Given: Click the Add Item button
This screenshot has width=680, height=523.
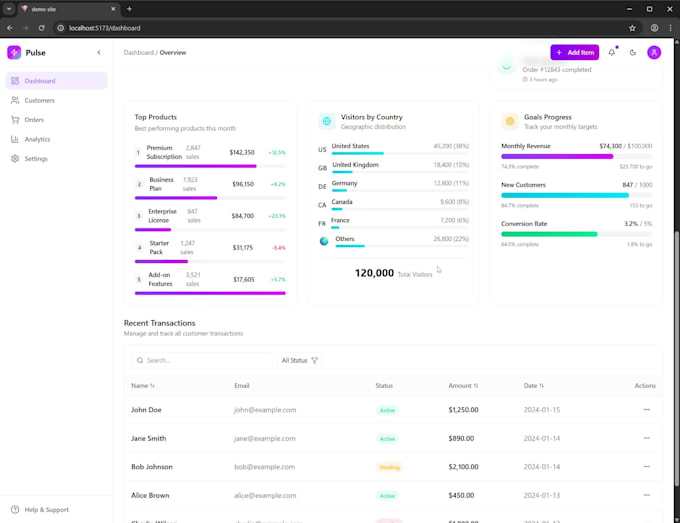Looking at the screenshot, I should point(575,52).
